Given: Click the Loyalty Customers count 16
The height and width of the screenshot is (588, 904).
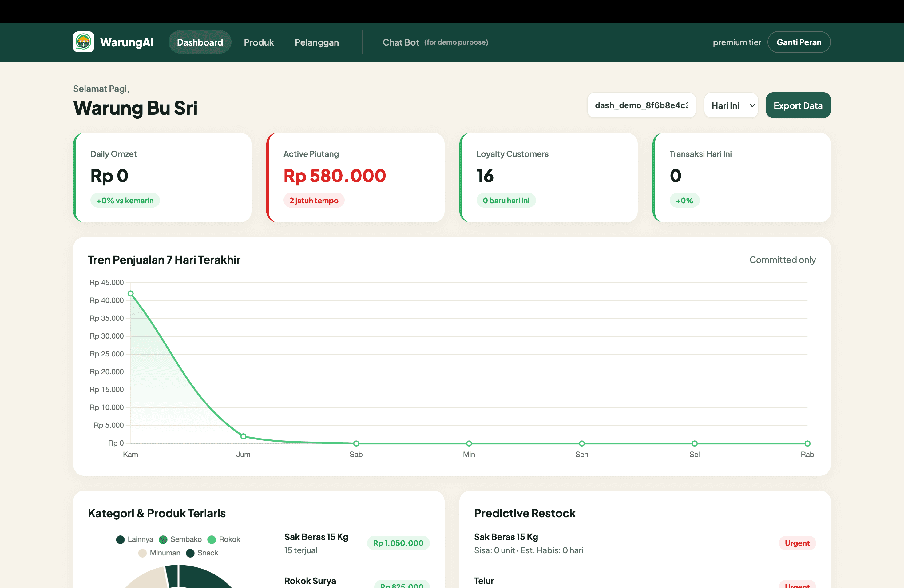Looking at the screenshot, I should [485, 176].
